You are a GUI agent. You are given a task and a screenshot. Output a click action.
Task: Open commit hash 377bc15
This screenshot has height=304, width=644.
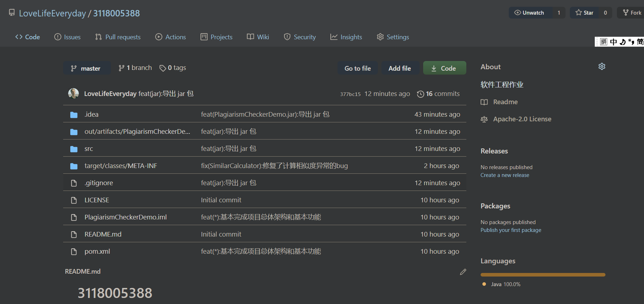pos(350,94)
